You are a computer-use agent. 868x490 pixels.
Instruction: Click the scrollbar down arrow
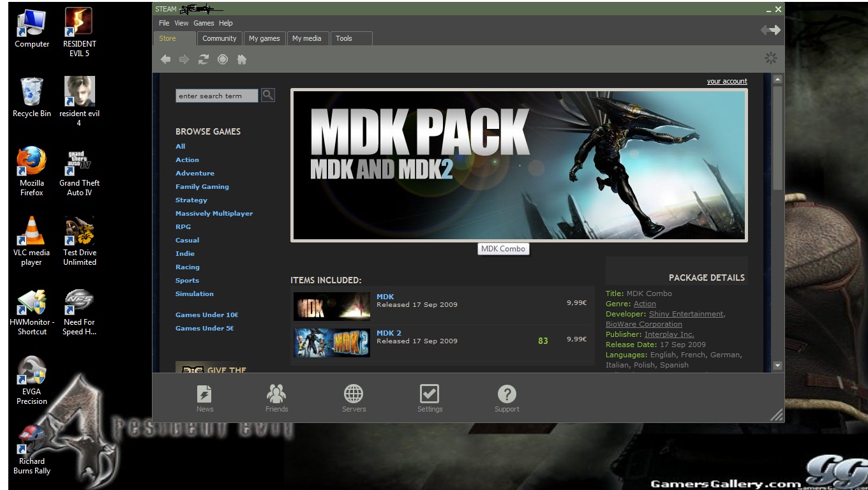[x=777, y=366]
